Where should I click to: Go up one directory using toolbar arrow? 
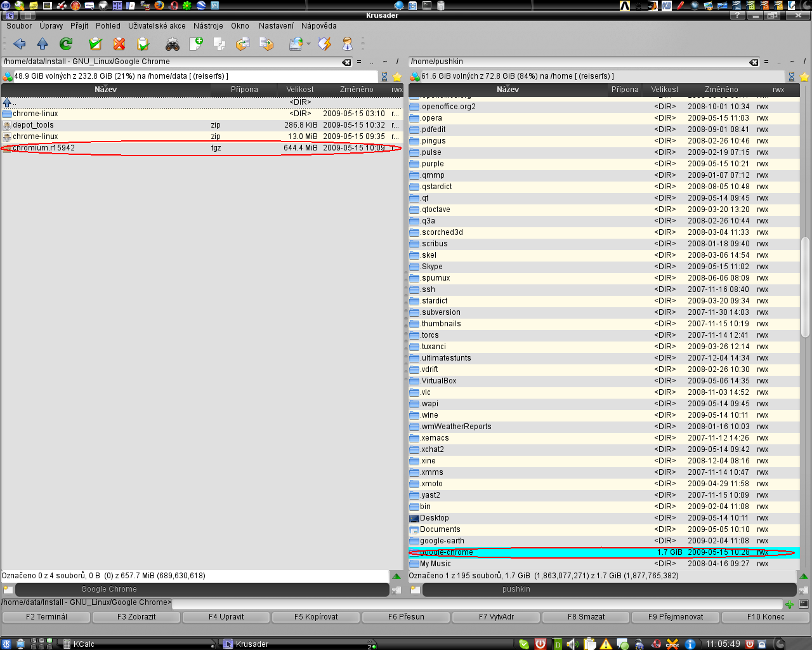click(43, 44)
